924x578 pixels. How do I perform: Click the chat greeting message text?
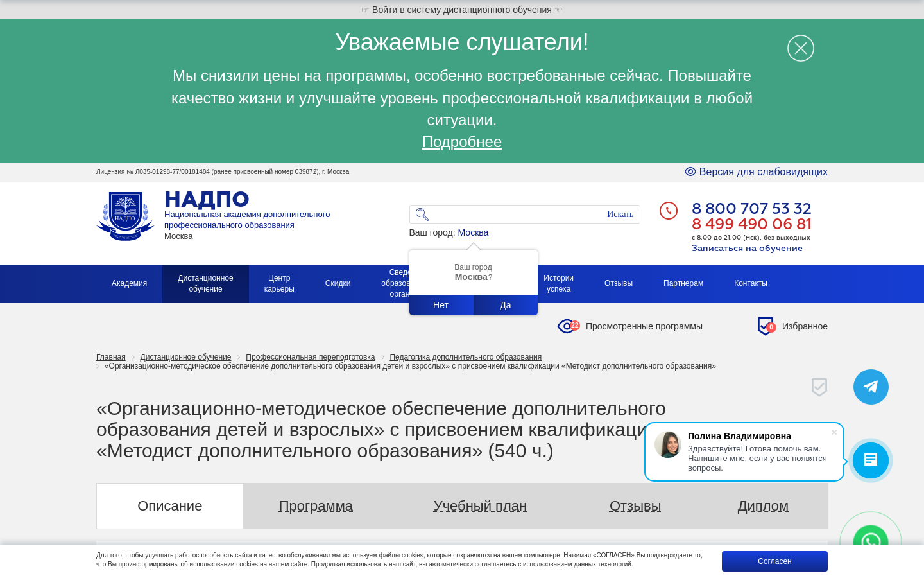[757, 459]
